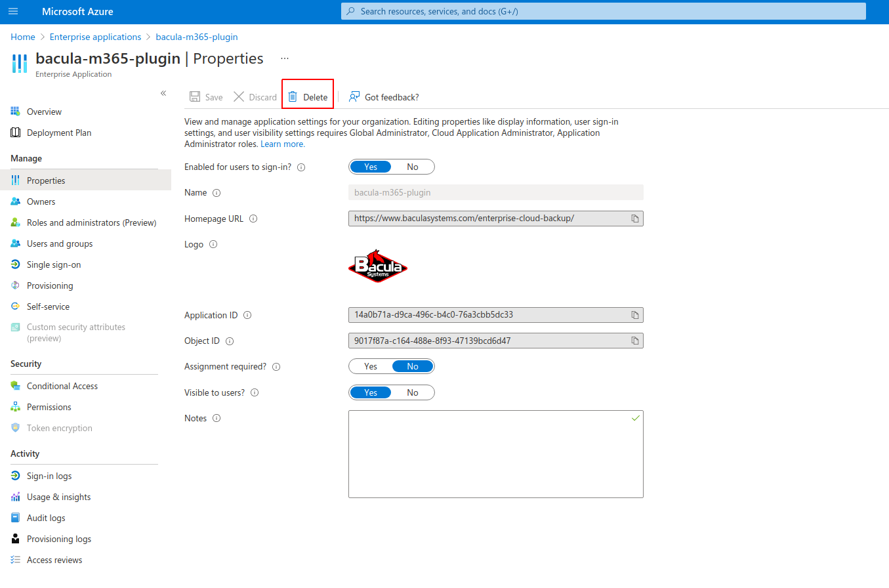Click the Homepage URL field
The height and width of the screenshot is (588, 889).
coord(496,219)
